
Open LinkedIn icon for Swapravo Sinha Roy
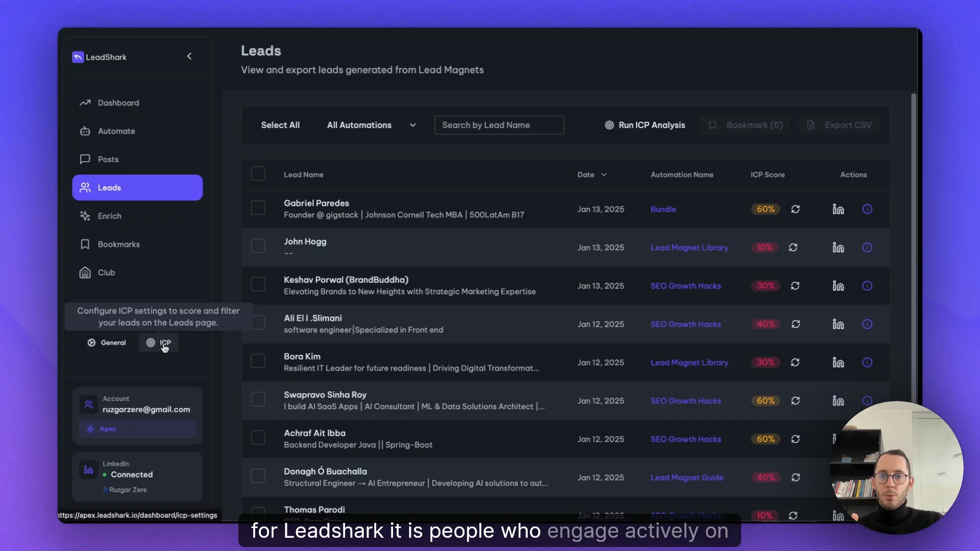[838, 401]
